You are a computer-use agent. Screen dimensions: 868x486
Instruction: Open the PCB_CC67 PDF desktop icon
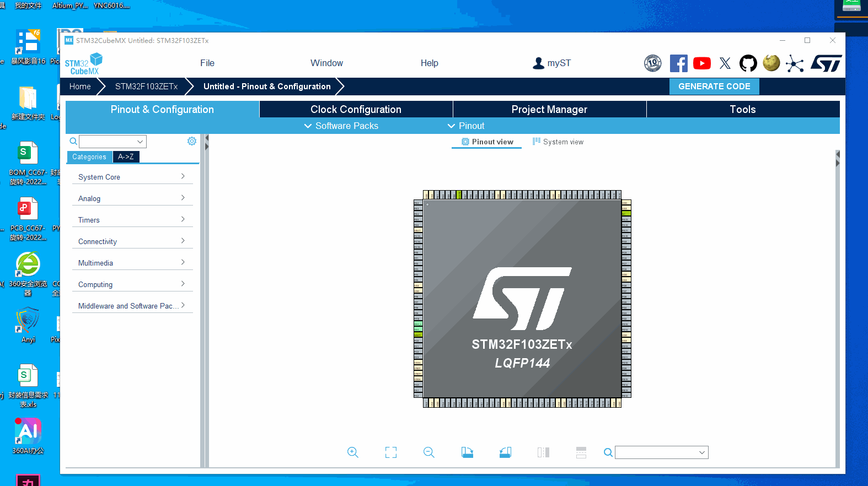(x=28, y=219)
